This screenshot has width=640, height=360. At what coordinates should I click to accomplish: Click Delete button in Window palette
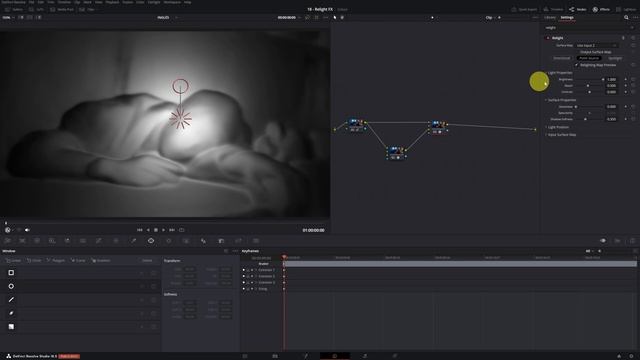(x=147, y=260)
